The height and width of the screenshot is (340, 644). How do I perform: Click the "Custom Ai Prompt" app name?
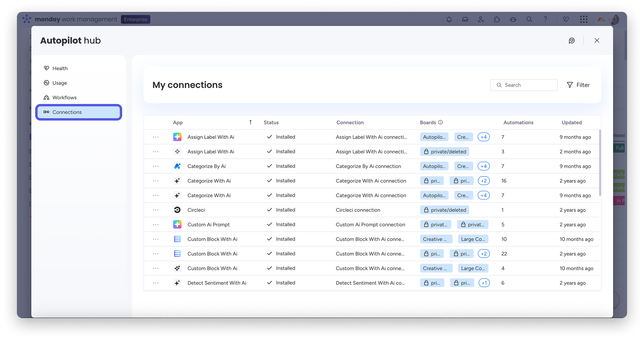pyautogui.click(x=208, y=225)
